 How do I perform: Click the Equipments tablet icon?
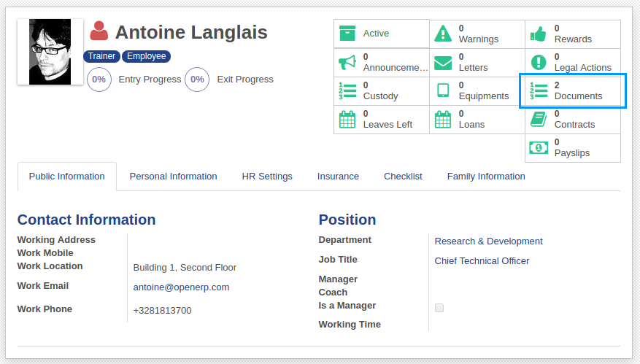tap(443, 90)
